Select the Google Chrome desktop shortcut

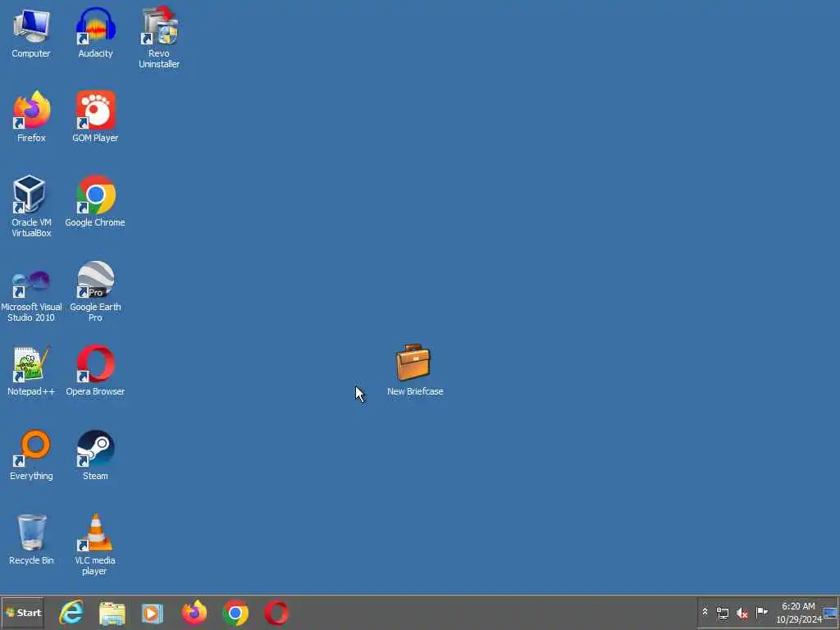(95, 202)
